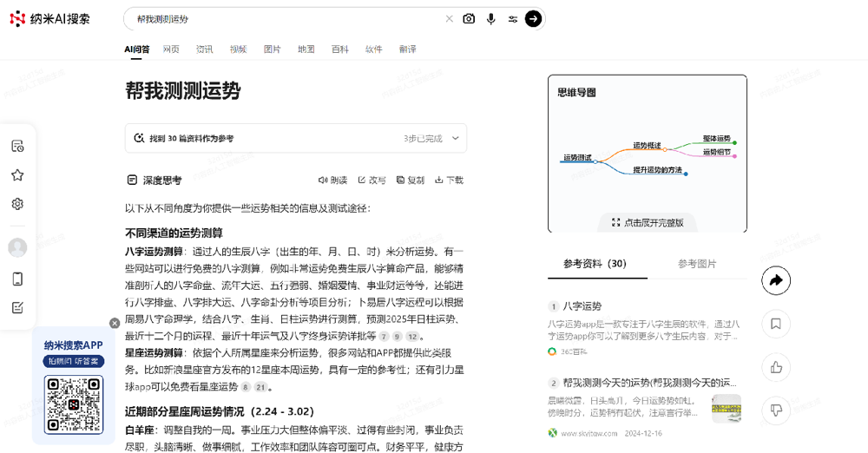Submit search with the arrow button

[x=534, y=19]
